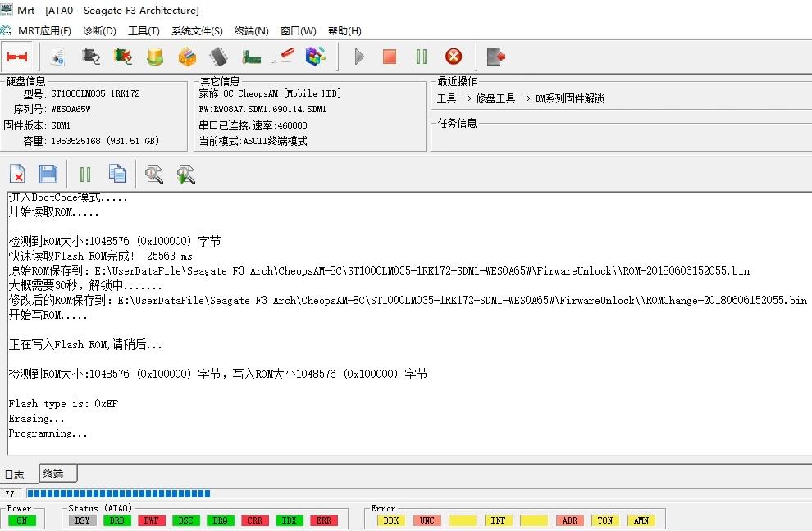Switch to the 终端 tab
This screenshot has width=812, height=531.
tap(58, 473)
